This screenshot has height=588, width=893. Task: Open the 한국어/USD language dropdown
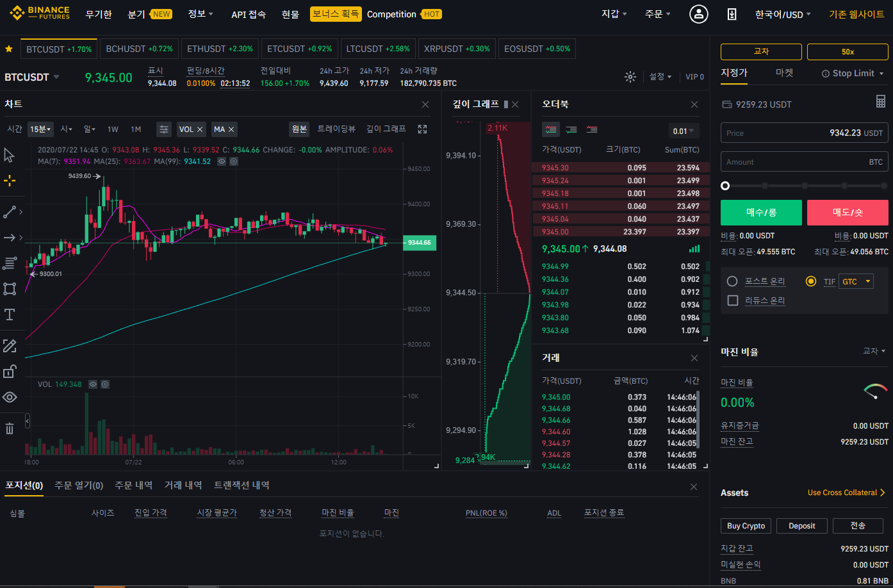coord(783,14)
